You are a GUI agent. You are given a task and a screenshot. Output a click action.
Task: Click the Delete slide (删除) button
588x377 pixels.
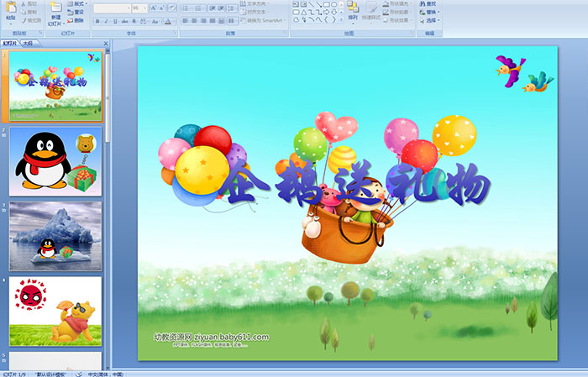click(76, 20)
